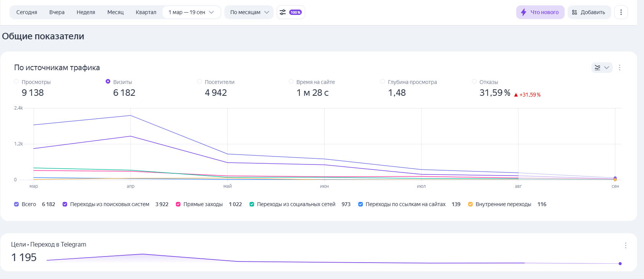Switch period to 'Неделя'
The width and height of the screenshot is (644, 279).
point(86,12)
